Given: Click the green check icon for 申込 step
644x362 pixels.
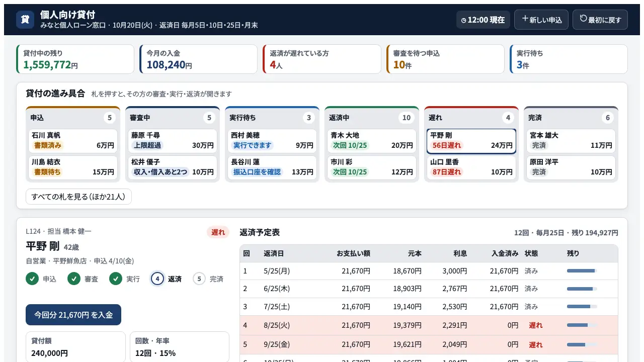Looking at the screenshot, I should [32, 279].
